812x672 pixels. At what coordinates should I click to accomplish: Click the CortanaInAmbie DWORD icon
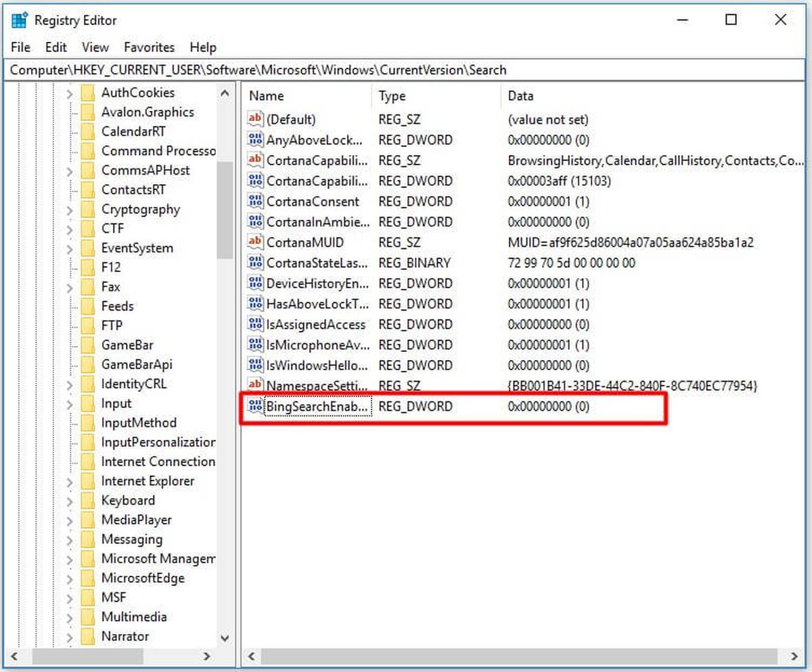[255, 221]
